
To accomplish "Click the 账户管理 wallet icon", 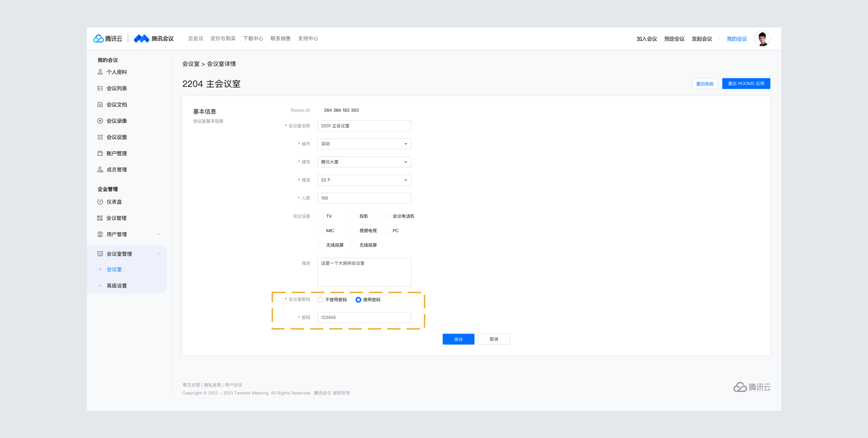I will pyautogui.click(x=100, y=153).
